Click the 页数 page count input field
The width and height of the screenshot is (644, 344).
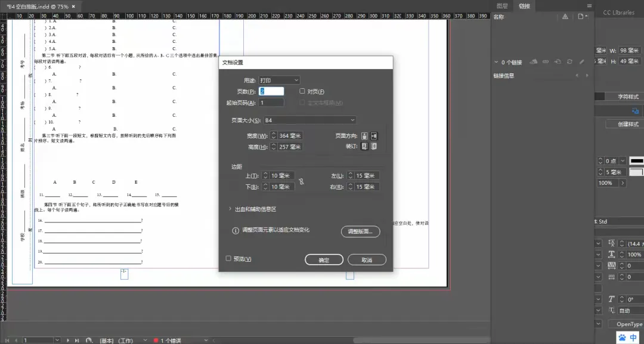coord(271,91)
